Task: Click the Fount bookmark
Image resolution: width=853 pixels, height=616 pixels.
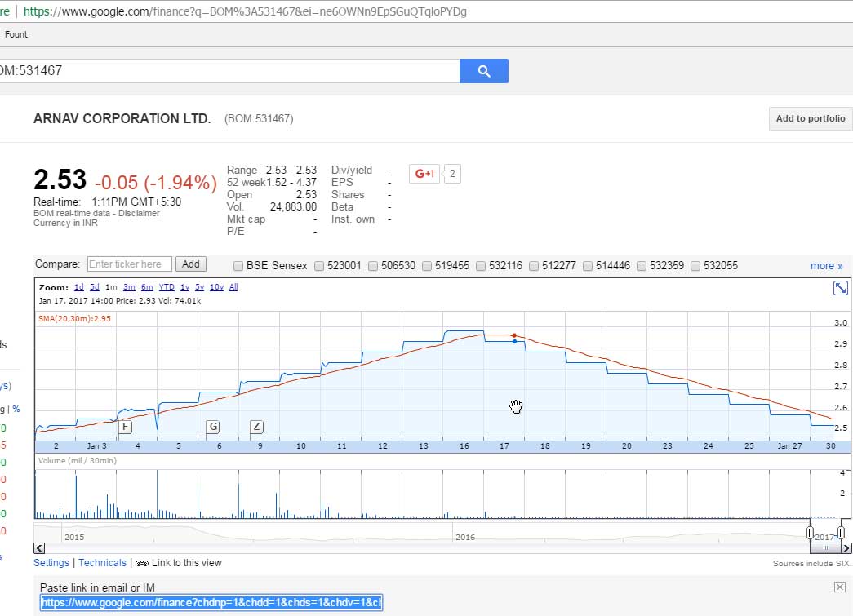Action: (x=16, y=34)
